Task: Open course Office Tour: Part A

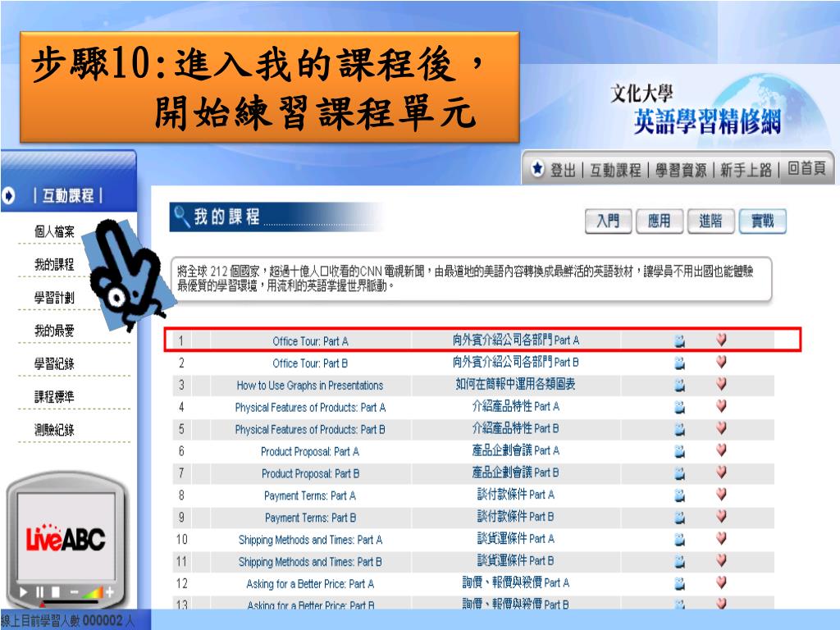Action: coord(310,341)
